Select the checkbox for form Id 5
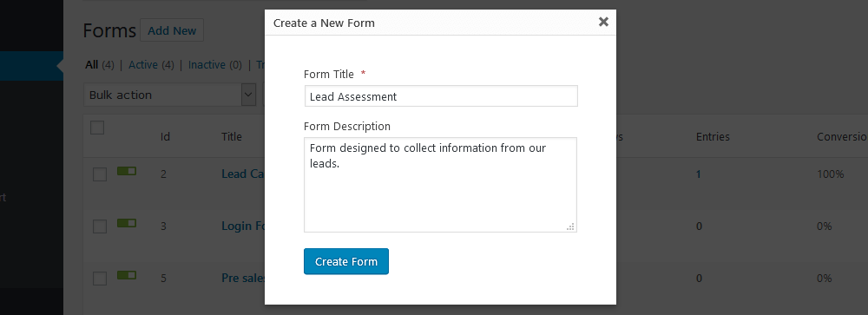Image resolution: width=868 pixels, height=315 pixels. 100,279
